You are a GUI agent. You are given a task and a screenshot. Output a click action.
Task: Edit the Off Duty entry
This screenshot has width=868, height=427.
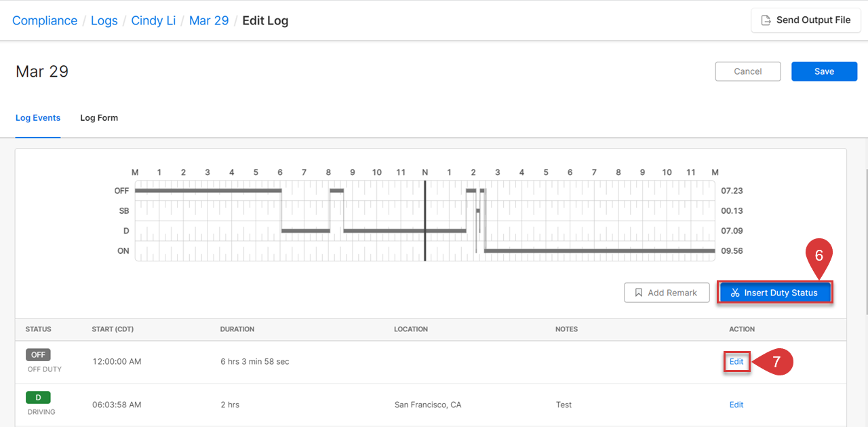coord(736,362)
